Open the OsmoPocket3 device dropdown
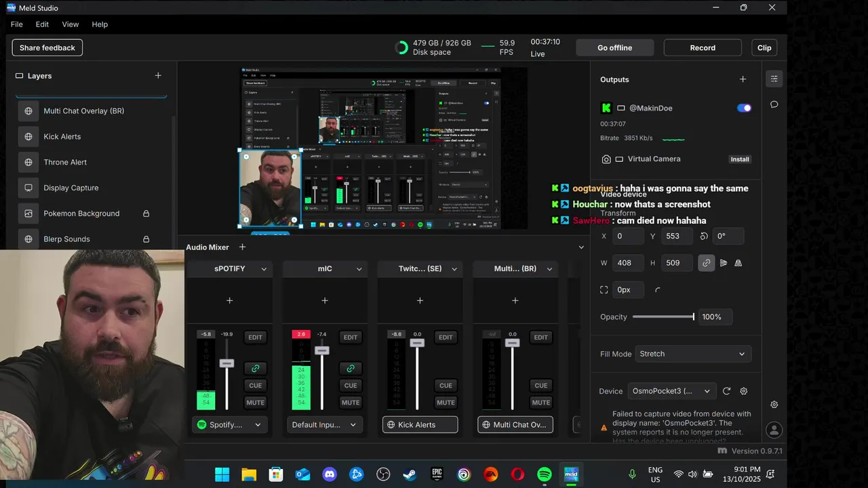This screenshot has height=488, width=868. tap(671, 391)
